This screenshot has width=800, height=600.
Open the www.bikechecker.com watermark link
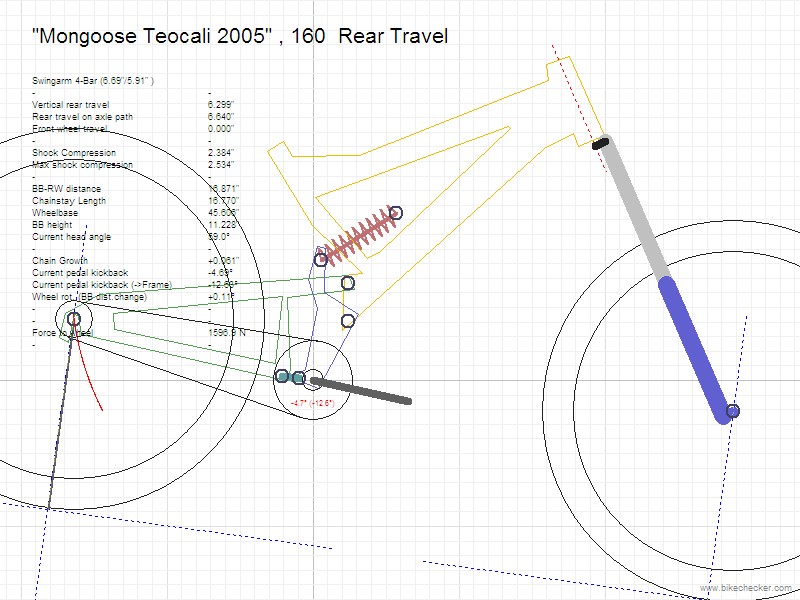coord(745,588)
